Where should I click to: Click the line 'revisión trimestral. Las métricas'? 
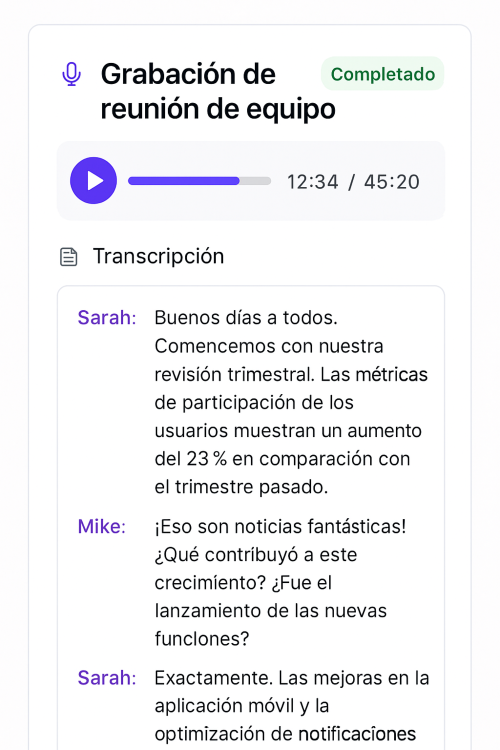tap(291, 375)
